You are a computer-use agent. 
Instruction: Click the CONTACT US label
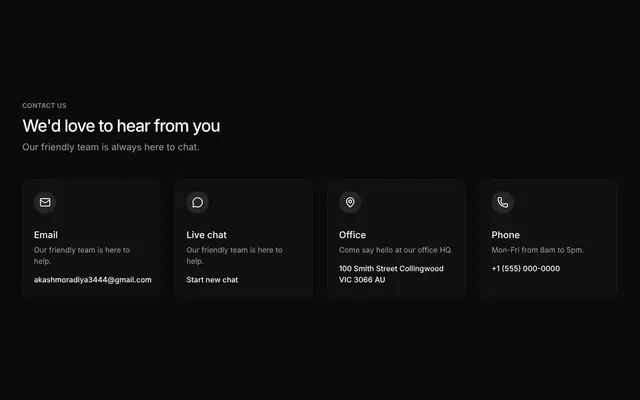coord(44,106)
